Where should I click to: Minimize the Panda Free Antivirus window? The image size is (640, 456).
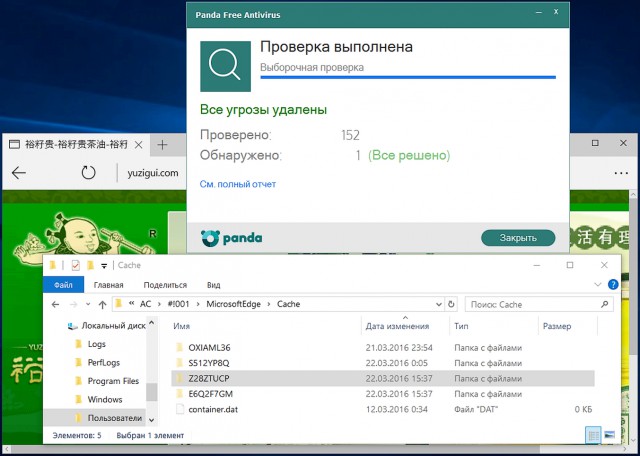(x=539, y=13)
